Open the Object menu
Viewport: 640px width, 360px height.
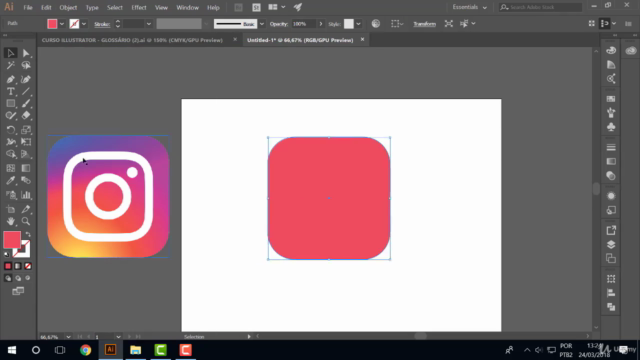68,7
